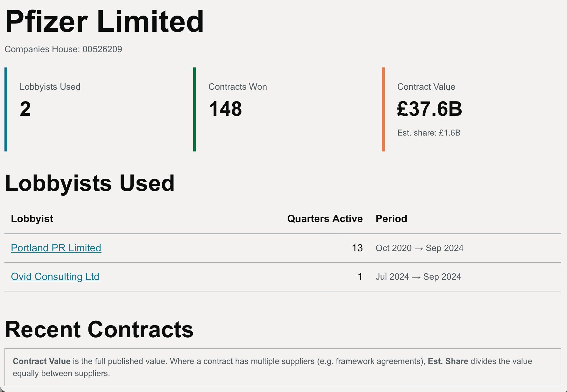Click Portland PR's 13 quarters active value
This screenshot has width=567, height=392.
(x=357, y=248)
